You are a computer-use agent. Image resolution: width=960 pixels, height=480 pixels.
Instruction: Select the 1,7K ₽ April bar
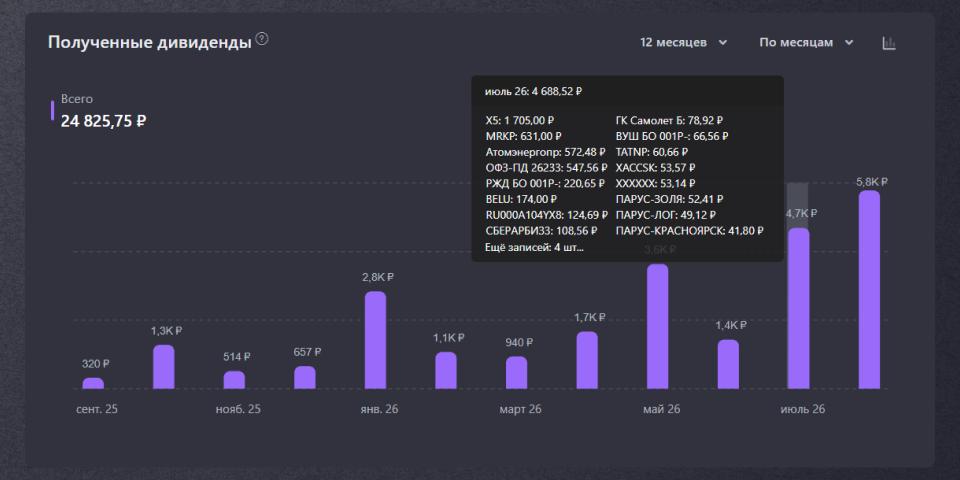(x=587, y=360)
